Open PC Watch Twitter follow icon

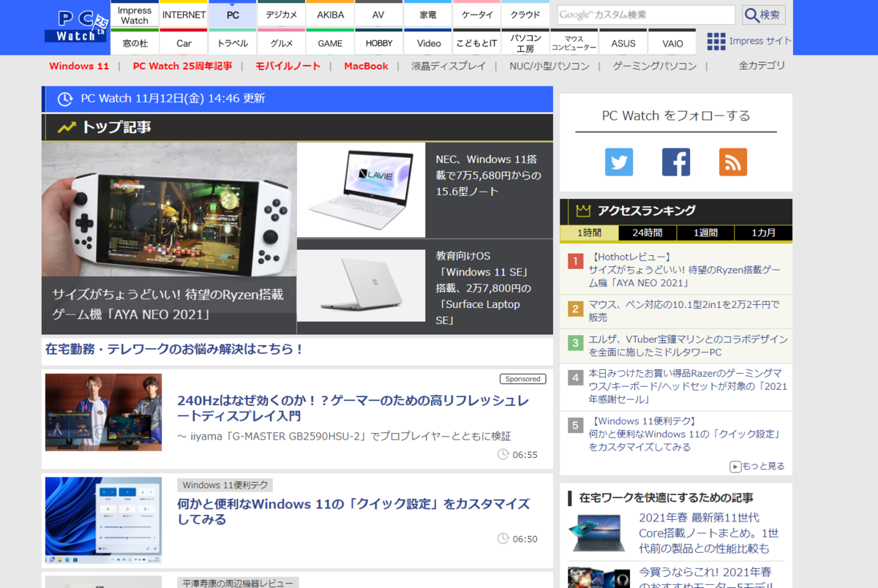pos(619,162)
